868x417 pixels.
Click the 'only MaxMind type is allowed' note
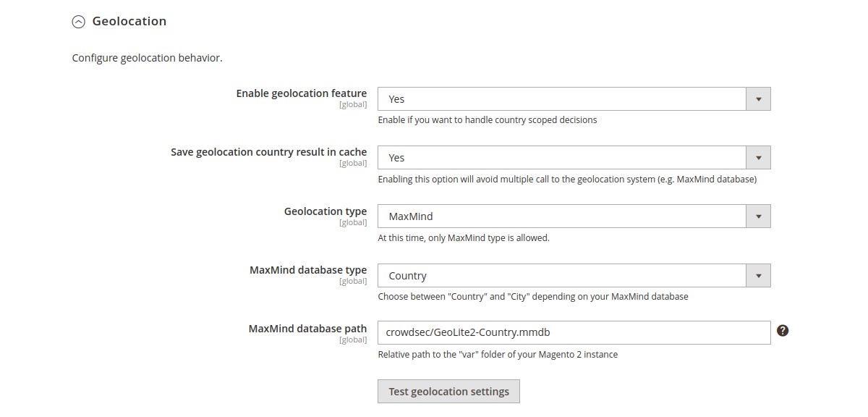[464, 237]
